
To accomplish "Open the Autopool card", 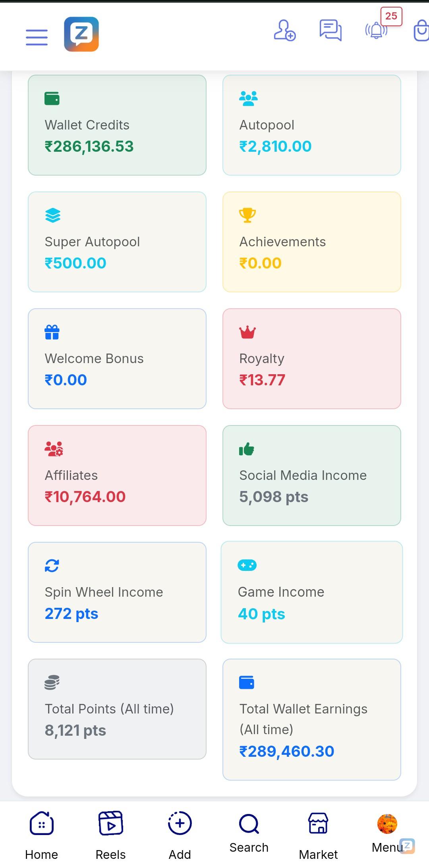I will (x=312, y=125).
